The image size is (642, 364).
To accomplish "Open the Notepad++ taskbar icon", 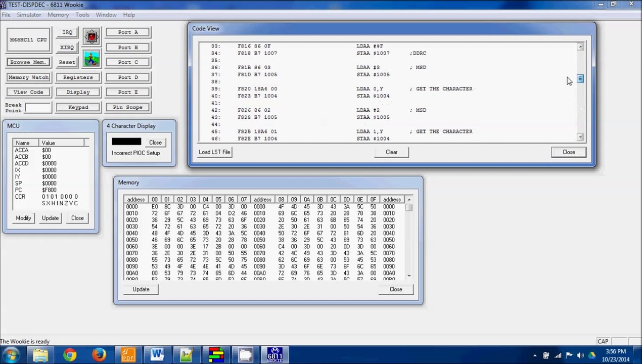I will pos(187,355).
